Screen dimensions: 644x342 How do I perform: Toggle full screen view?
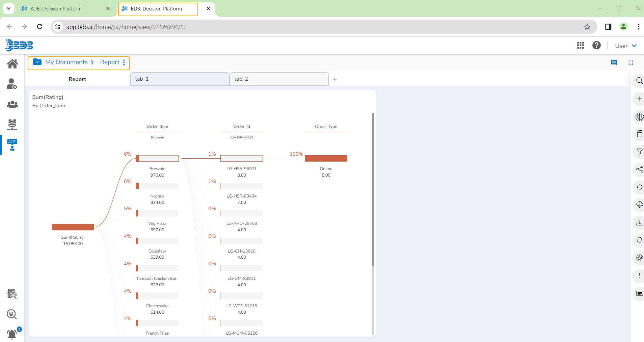click(631, 62)
